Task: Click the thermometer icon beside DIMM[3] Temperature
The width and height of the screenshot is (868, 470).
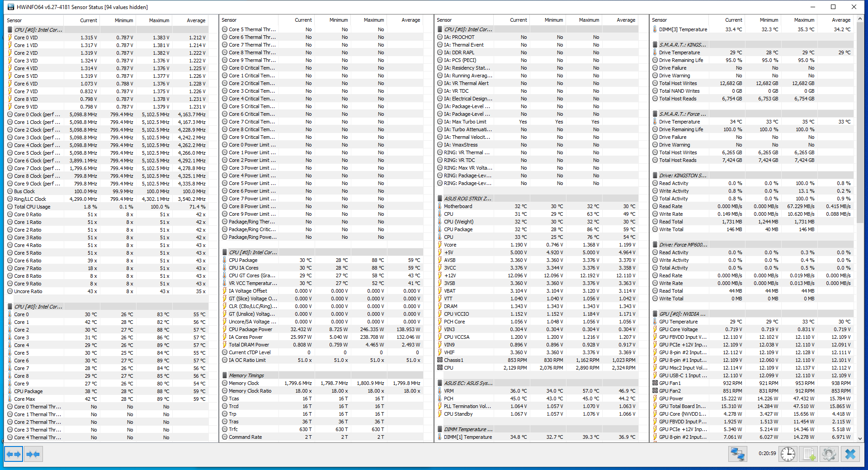Action: [655, 29]
